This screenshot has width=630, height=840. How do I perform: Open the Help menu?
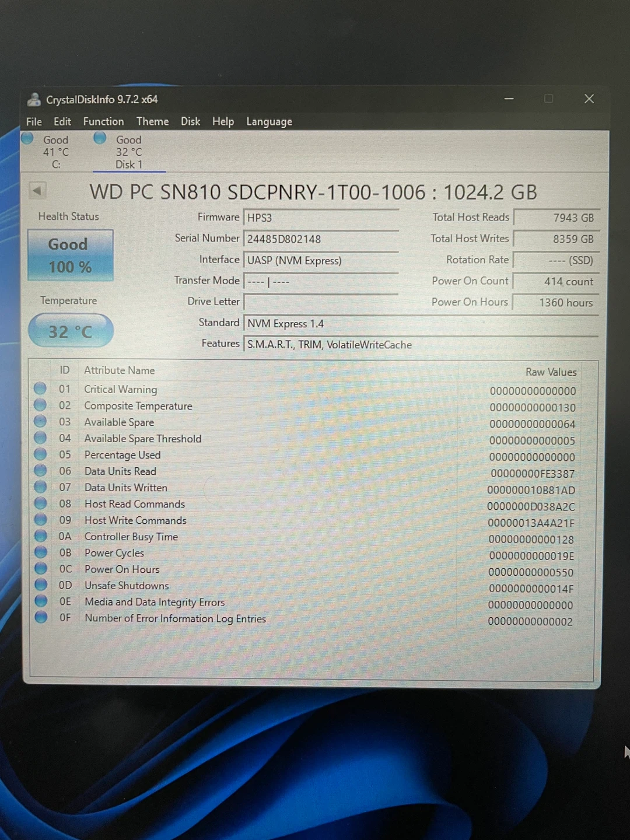[x=223, y=121]
